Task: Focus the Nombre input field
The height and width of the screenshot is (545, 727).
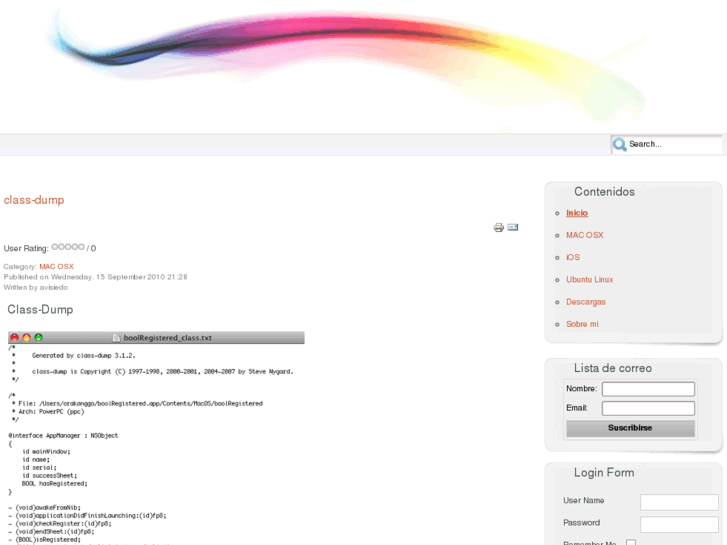Action: (648, 389)
